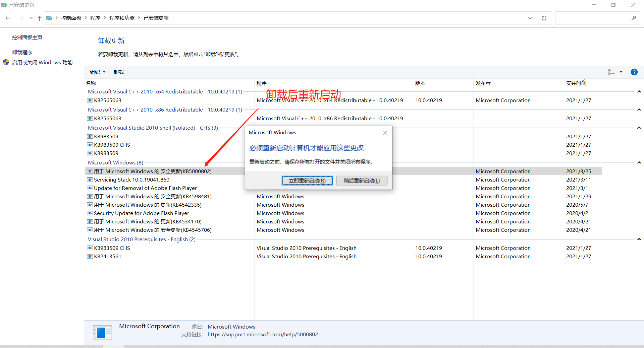Screen dimensions: 644x348
Task: Open 程序和功能 breadcrumb
Action: (x=122, y=18)
